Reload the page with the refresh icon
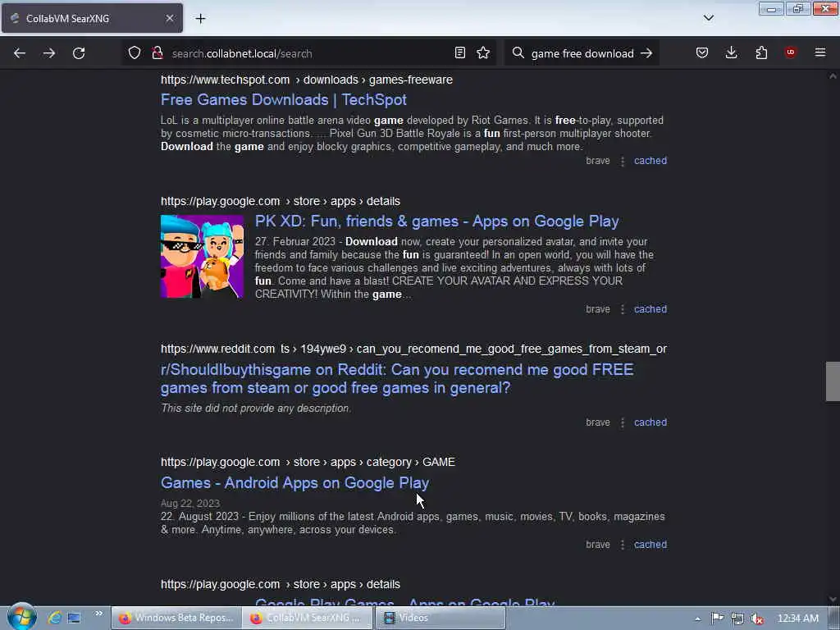The height and width of the screenshot is (630, 840). [79, 53]
